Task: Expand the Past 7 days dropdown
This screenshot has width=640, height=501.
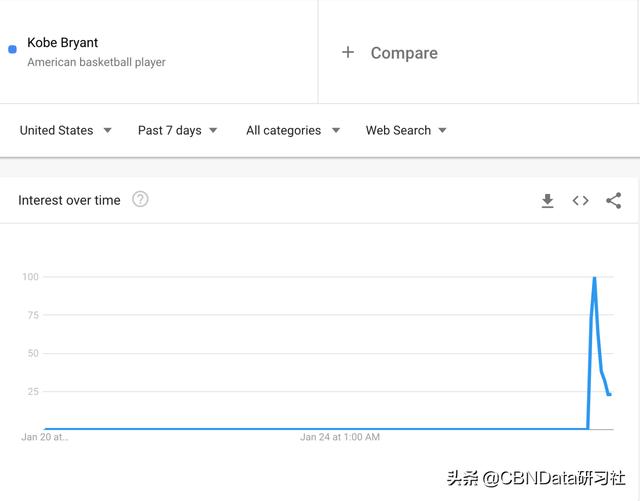Action: 177,130
